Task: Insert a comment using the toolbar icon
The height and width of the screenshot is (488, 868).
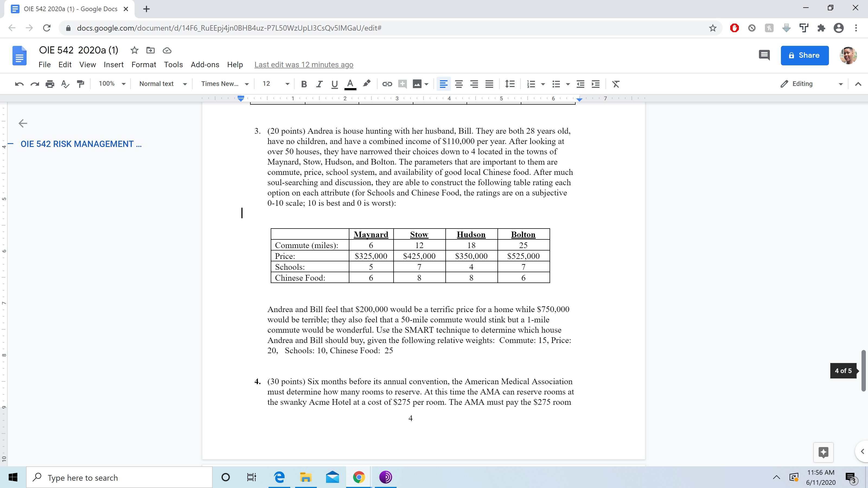Action: (x=402, y=84)
